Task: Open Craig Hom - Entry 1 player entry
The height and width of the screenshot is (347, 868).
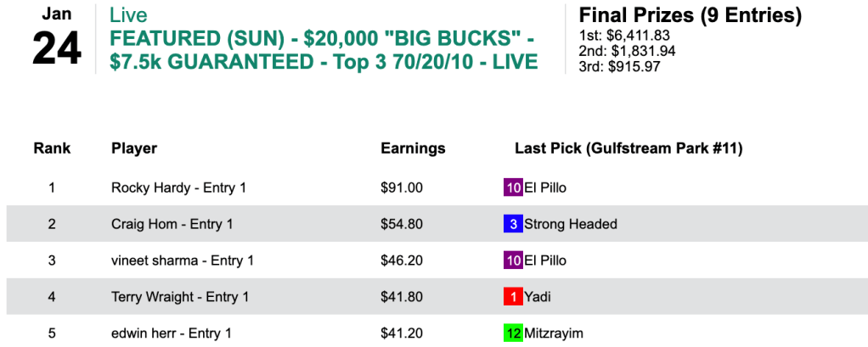Action: (172, 224)
